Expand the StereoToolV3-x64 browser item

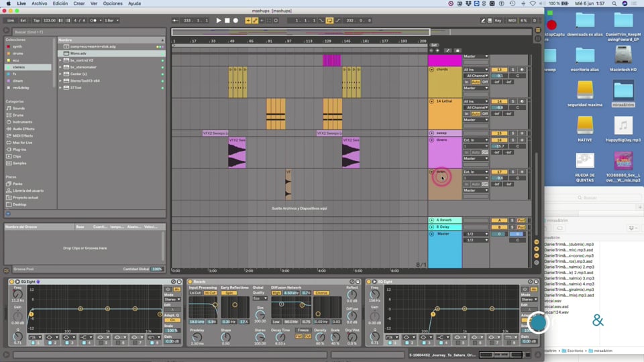coord(60,81)
